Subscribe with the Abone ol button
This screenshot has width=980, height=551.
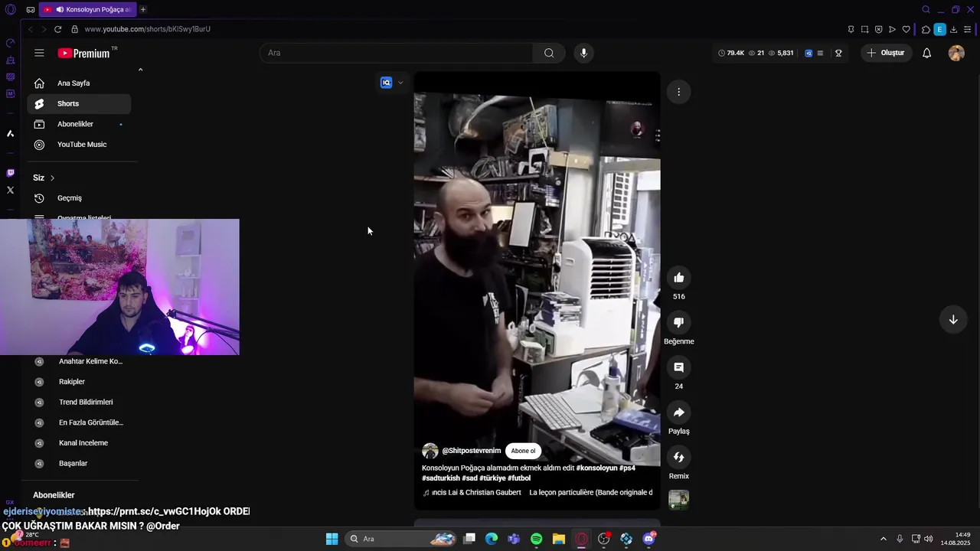[524, 451]
